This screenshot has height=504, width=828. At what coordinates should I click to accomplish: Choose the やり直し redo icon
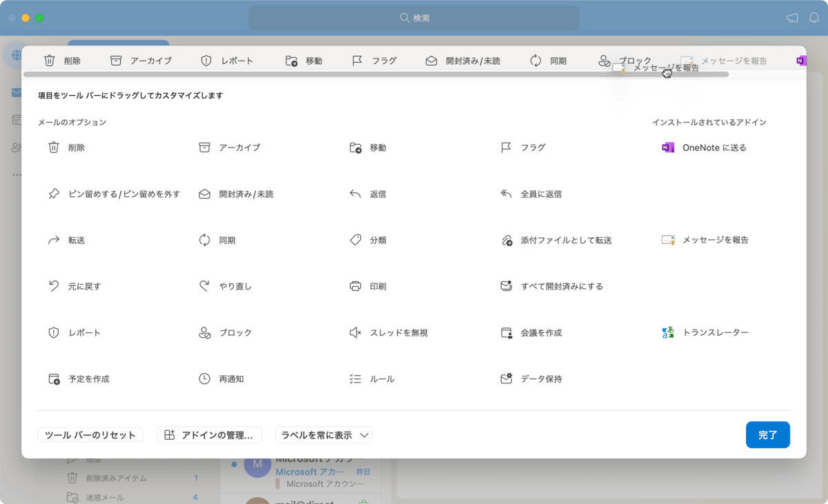(x=204, y=286)
